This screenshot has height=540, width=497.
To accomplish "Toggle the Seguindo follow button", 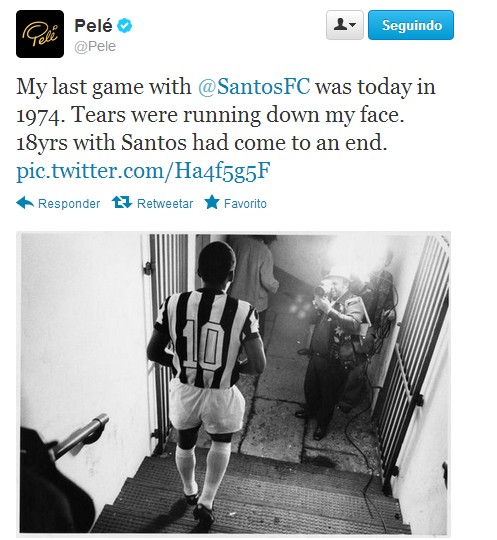I will pos(411,25).
